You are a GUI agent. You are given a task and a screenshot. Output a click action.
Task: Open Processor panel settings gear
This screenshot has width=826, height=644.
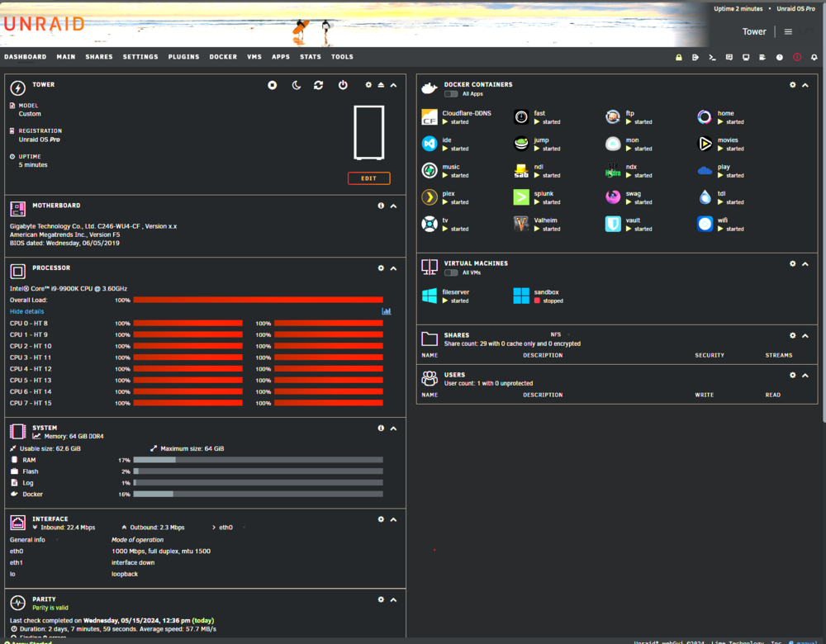tap(381, 268)
